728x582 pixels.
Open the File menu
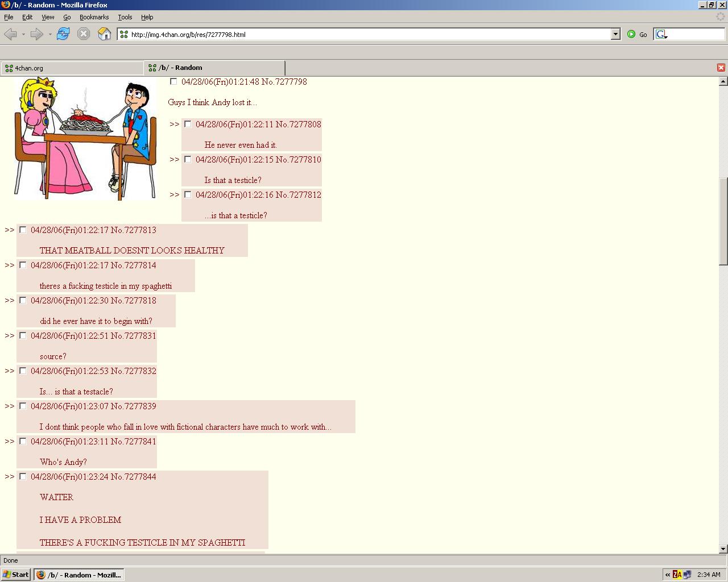coord(9,17)
